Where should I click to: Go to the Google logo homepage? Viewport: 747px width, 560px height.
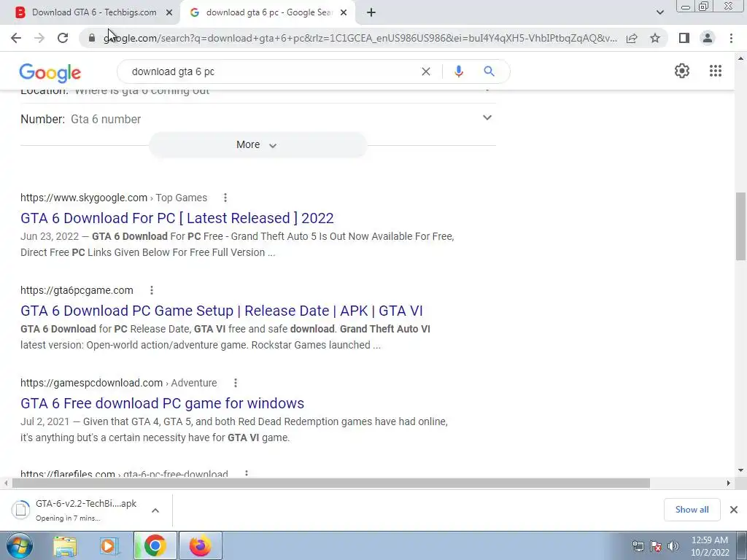coord(50,72)
